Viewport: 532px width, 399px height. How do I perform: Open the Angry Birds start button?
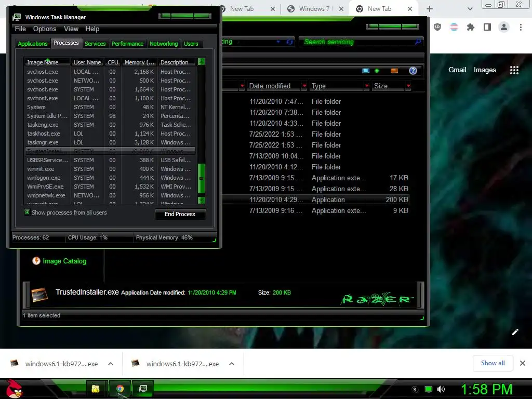14,389
